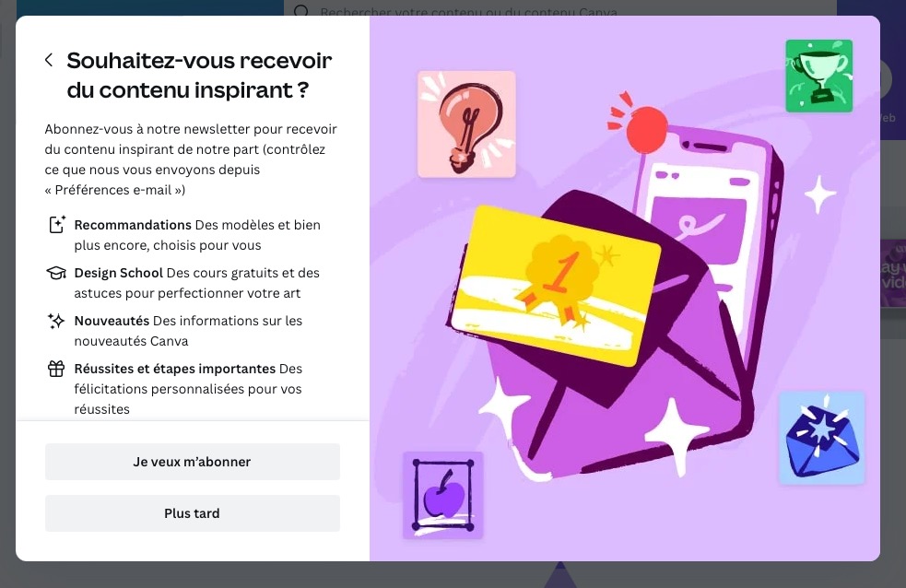Viewport: 906px width, 588px height.
Task: Click the red notification dot on the phone
Action: (647, 130)
